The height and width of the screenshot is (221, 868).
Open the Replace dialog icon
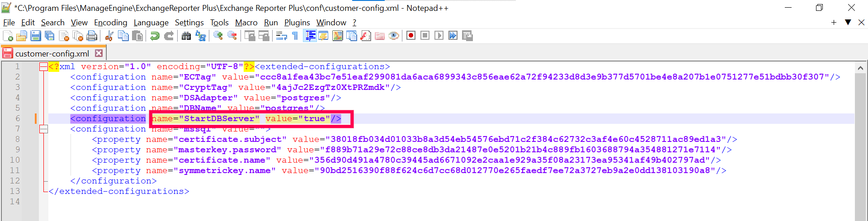click(200, 36)
